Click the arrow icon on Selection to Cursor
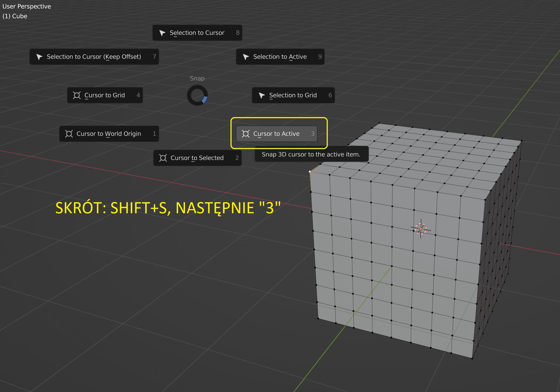560x392 pixels. 162,33
